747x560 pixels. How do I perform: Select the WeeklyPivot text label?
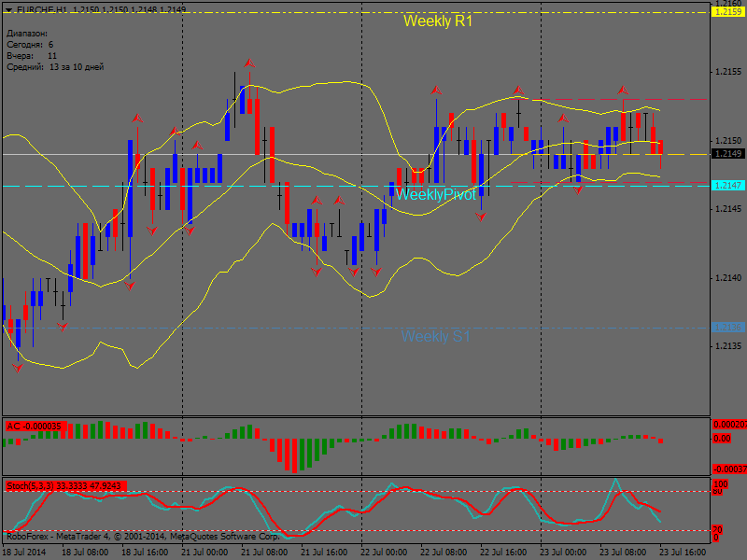click(x=435, y=194)
